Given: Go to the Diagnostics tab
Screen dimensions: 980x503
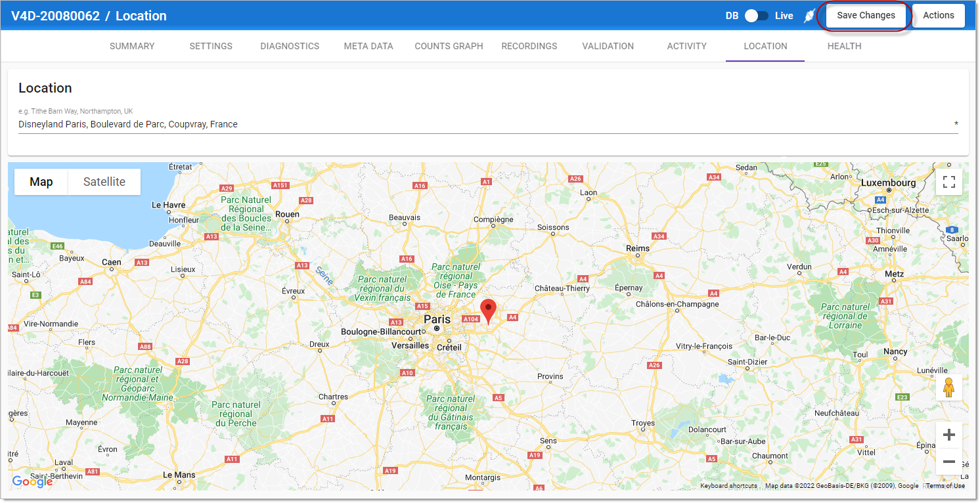Looking at the screenshot, I should [290, 46].
